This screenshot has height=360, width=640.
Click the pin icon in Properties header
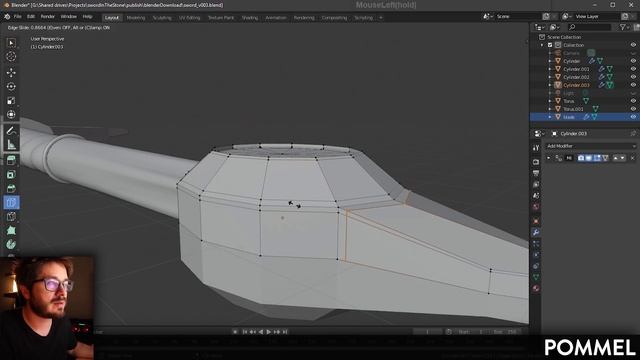[633, 133]
